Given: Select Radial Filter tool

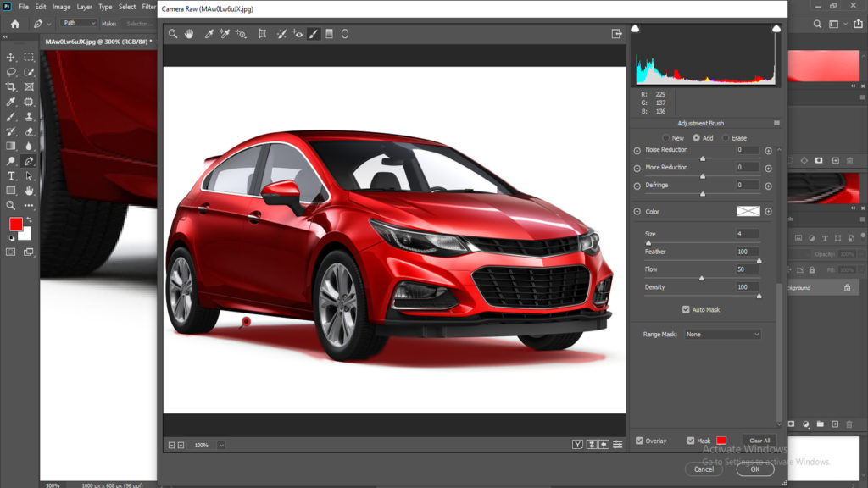Looking at the screenshot, I should coord(345,34).
